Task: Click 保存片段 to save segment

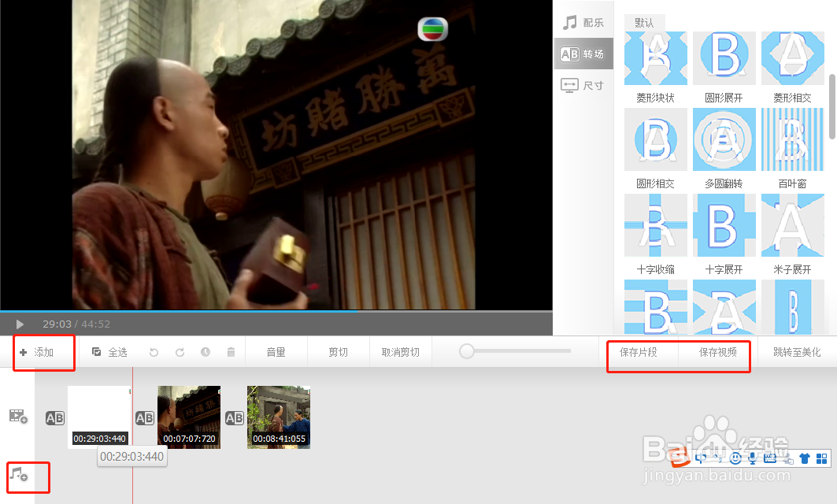Action: coord(639,352)
